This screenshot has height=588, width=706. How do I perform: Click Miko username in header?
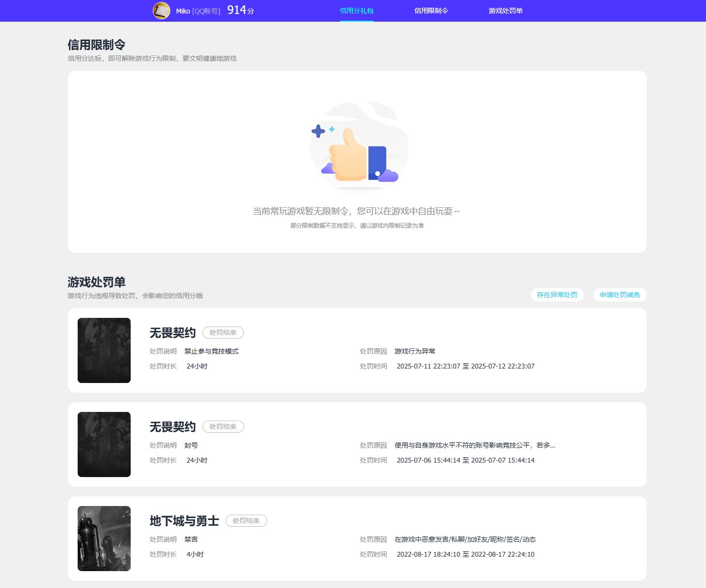(x=183, y=11)
